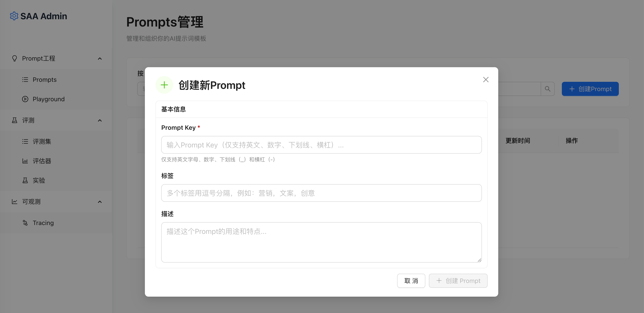This screenshot has height=313, width=644.
Task: Open the 评测集 menu item
Action: point(42,142)
